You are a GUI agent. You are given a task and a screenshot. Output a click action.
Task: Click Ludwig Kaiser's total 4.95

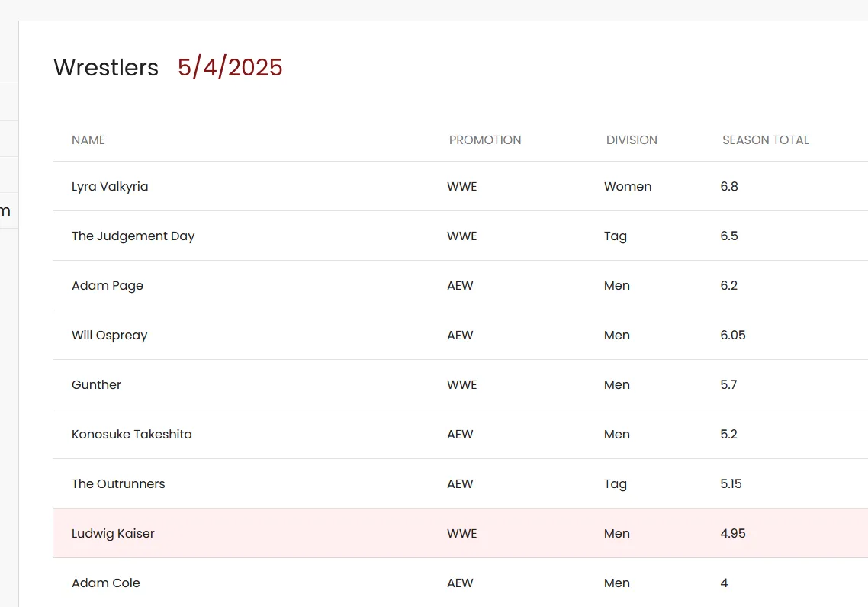click(733, 533)
